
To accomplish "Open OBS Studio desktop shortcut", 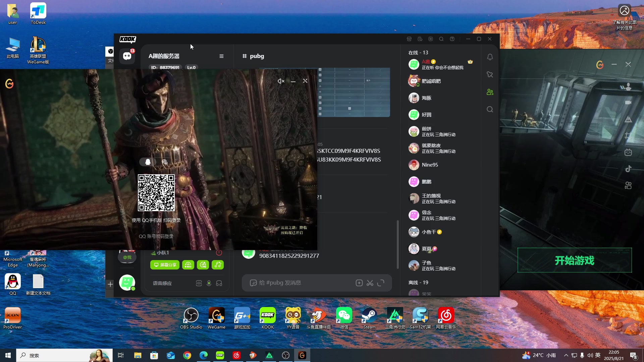I will 191,318.
